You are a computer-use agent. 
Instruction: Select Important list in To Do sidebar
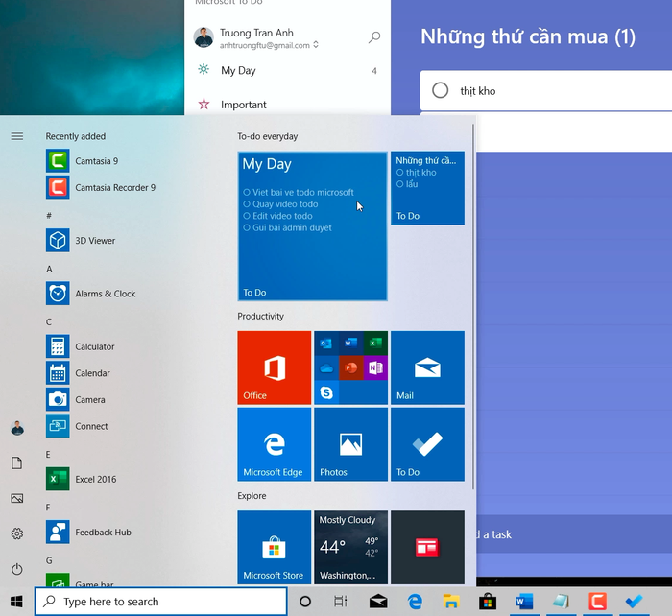coord(287,105)
